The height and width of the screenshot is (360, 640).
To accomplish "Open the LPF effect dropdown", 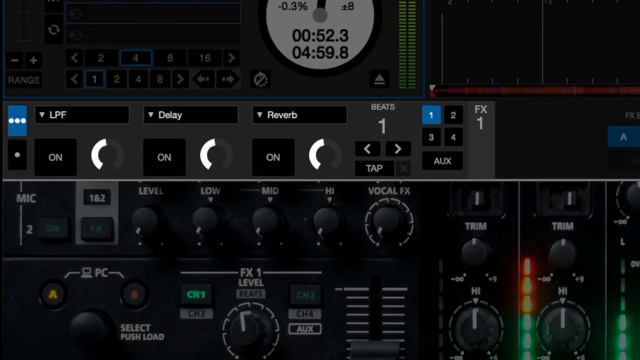I will click(x=82, y=115).
